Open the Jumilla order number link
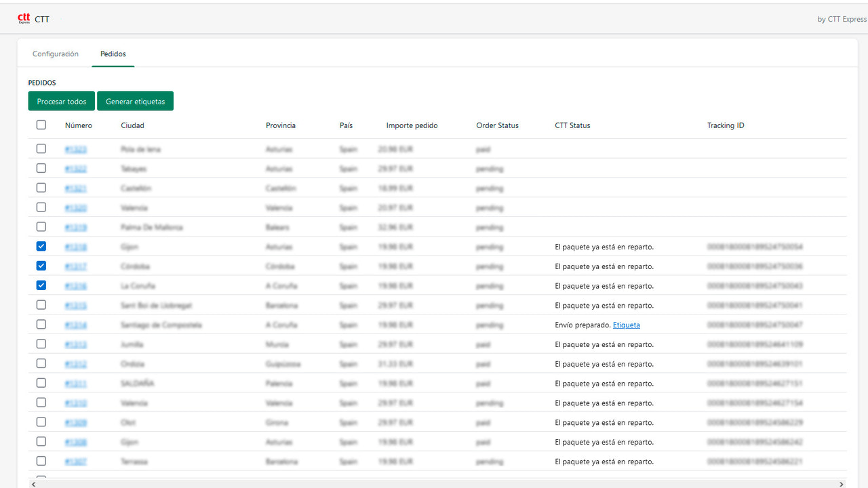Image resolution: width=868 pixels, height=488 pixels. coord(76,344)
